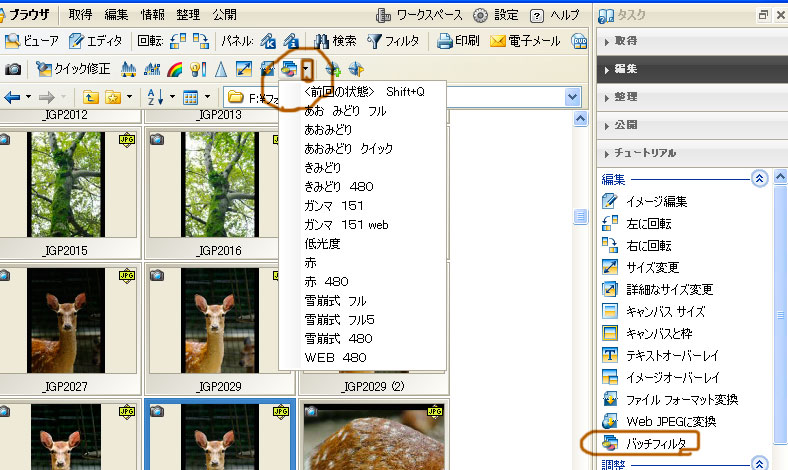Click Web JPEGに変換 in task pane
This screenshot has width=788, height=470.
click(x=659, y=421)
